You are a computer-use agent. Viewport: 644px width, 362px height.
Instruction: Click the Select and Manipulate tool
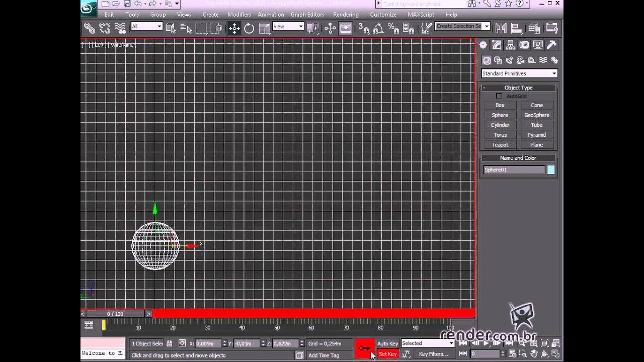330,28
